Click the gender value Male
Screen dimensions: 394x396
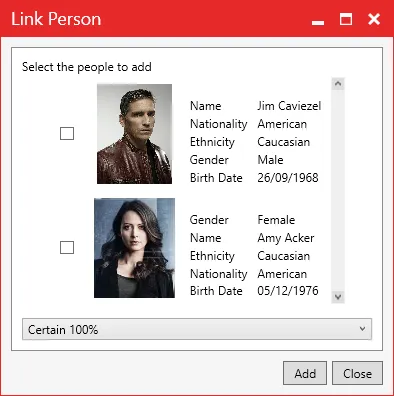tap(270, 160)
